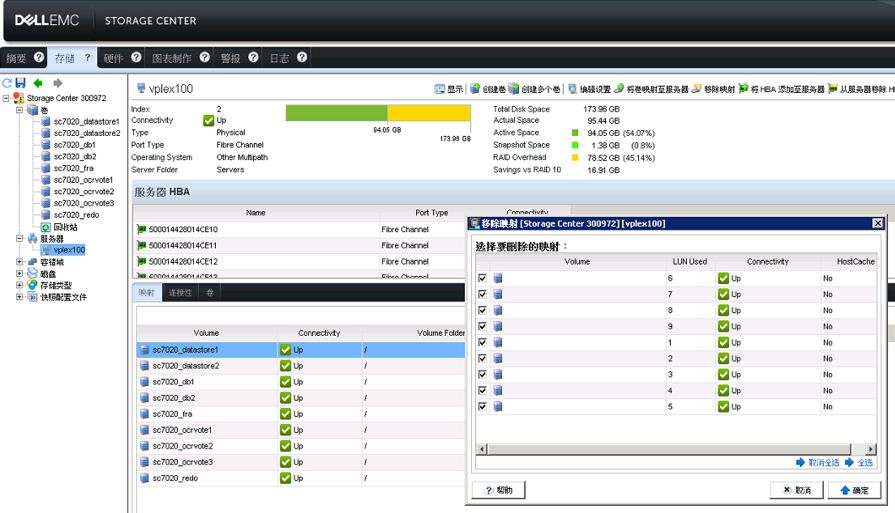Collapse the Storage Center 300972 tree node
The width and height of the screenshot is (895, 513).
[x=6, y=98]
